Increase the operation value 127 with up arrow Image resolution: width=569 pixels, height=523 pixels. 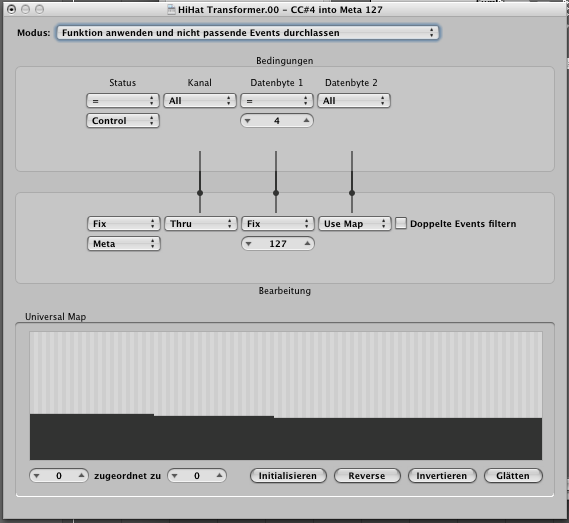pyautogui.click(x=307, y=244)
